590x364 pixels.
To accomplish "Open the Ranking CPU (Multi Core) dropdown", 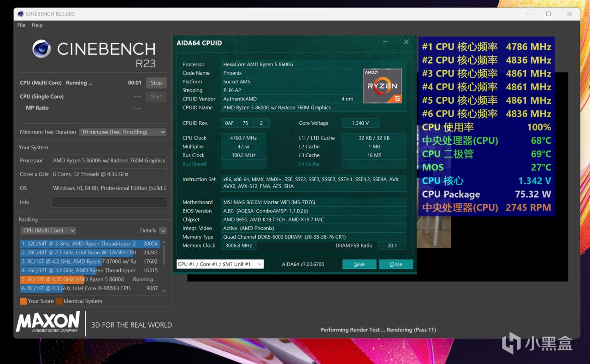I will pyautogui.click(x=48, y=230).
